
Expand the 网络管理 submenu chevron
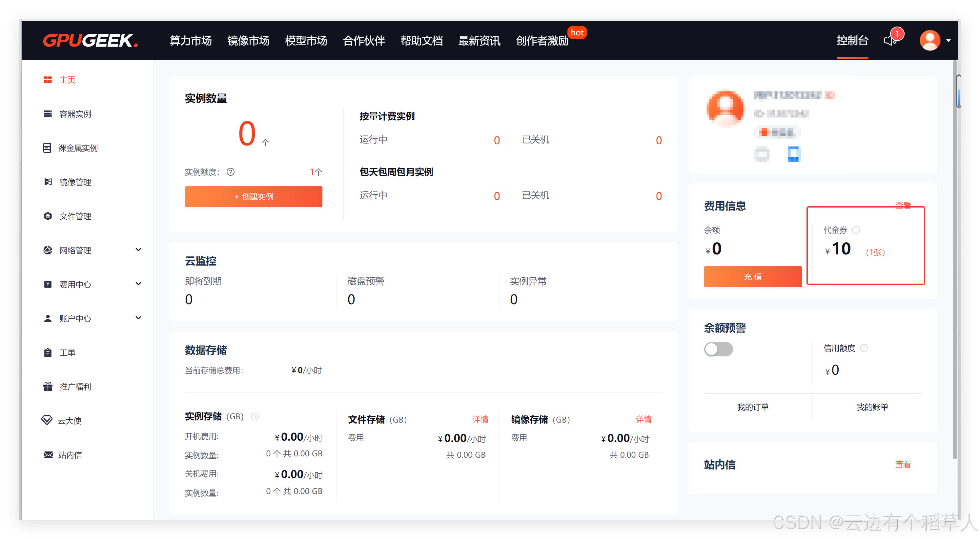coord(138,250)
